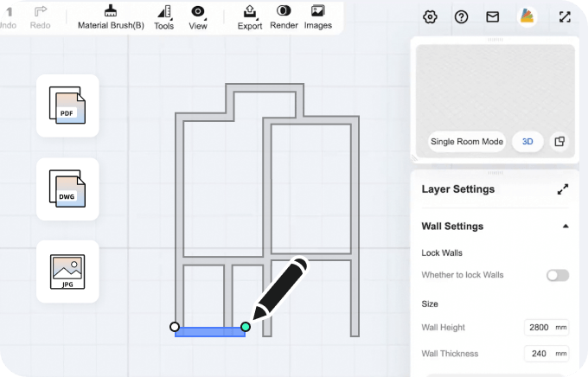This screenshot has height=377, width=588.
Task: Open the Tools ruler menu
Action: click(x=164, y=17)
